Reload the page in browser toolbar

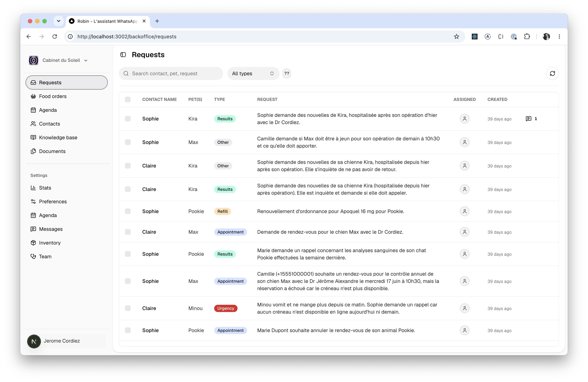click(55, 37)
